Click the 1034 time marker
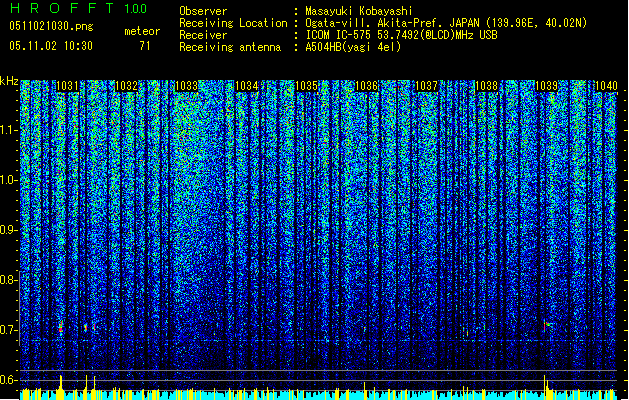This screenshot has width=629, height=400. click(x=247, y=86)
